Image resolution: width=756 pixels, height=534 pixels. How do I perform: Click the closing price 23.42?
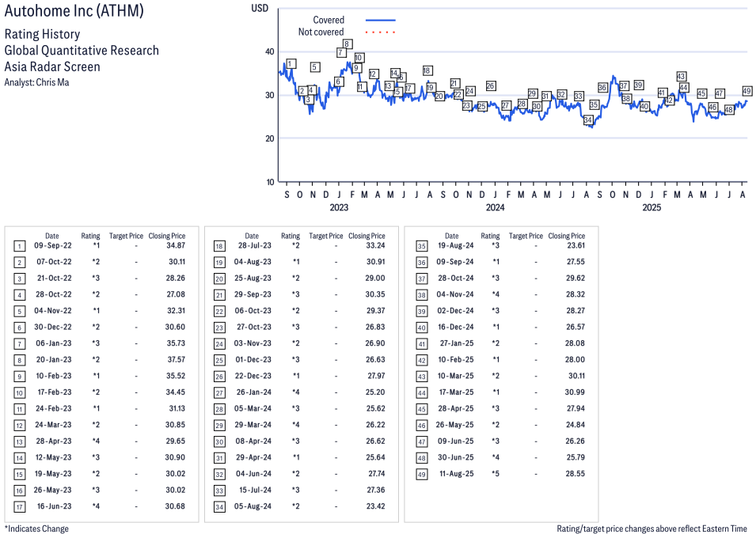point(375,506)
